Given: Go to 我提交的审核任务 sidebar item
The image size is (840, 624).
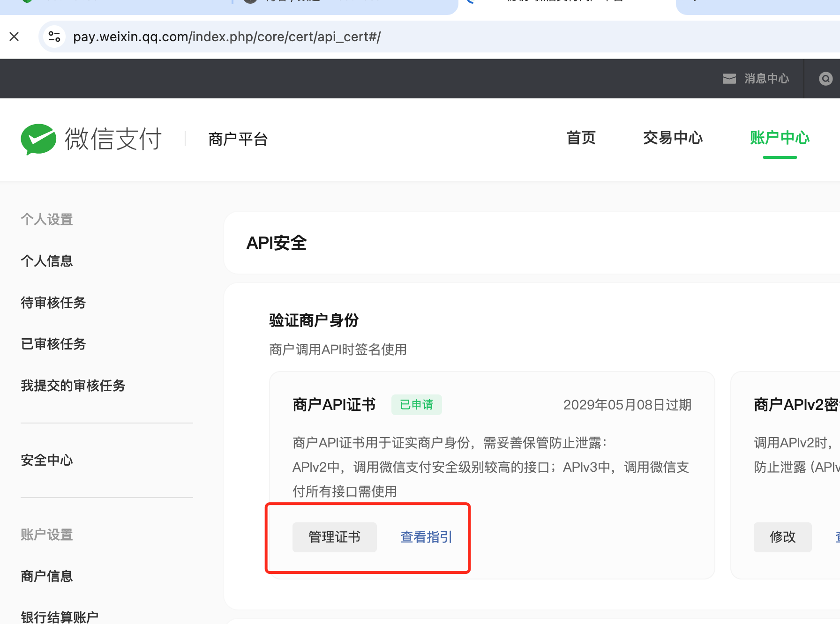Looking at the screenshot, I should 73,386.
